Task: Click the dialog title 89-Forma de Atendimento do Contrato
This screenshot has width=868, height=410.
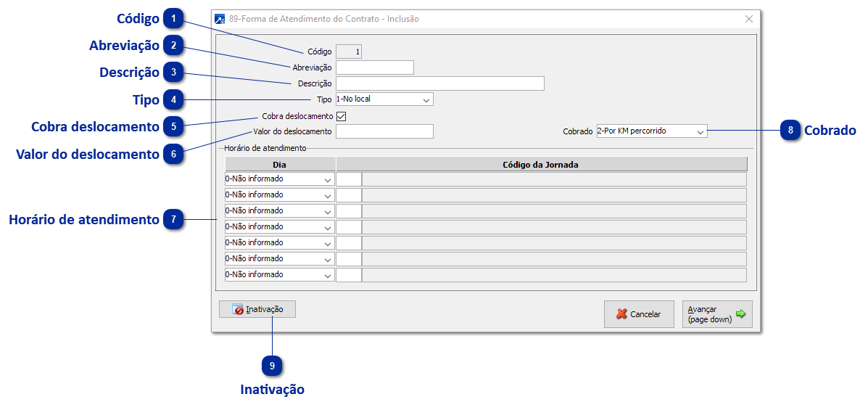Action: [x=324, y=19]
